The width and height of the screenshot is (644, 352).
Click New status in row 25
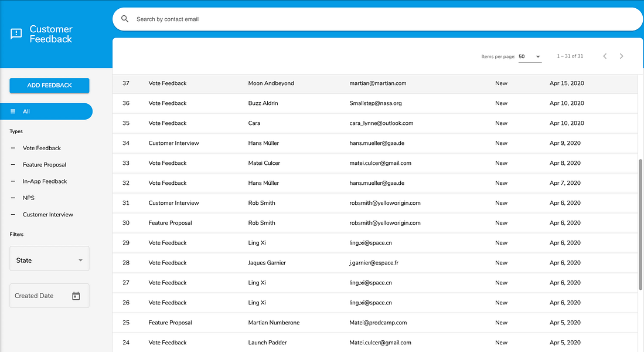click(501, 323)
